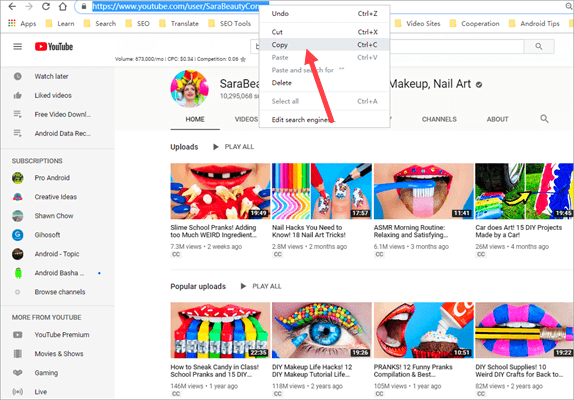Open the YouTube hamburger guide menu
The image size is (574, 400).
coord(18,46)
